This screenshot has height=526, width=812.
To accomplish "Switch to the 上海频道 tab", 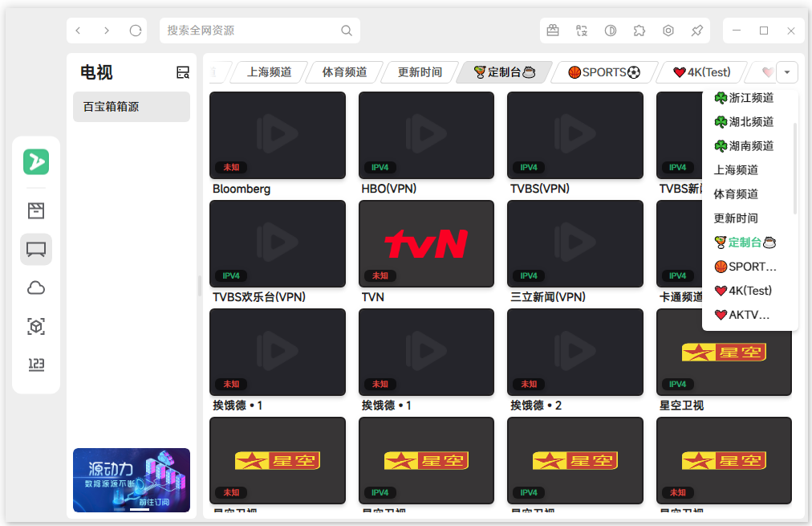I will click(270, 72).
